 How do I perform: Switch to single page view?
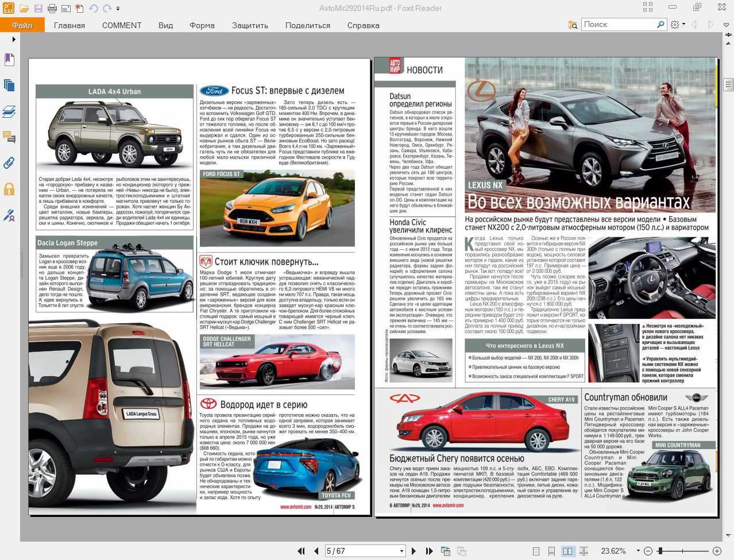(536, 551)
